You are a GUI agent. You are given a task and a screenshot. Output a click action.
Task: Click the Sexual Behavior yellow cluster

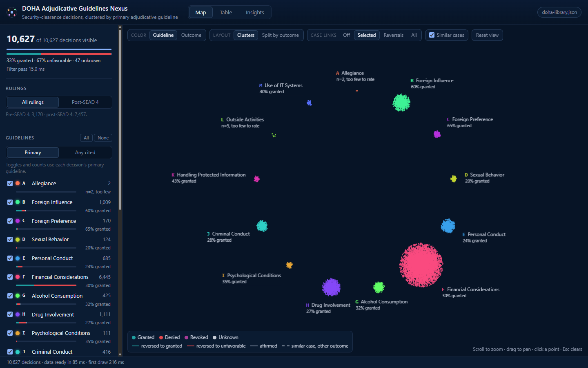click(454, 179)
